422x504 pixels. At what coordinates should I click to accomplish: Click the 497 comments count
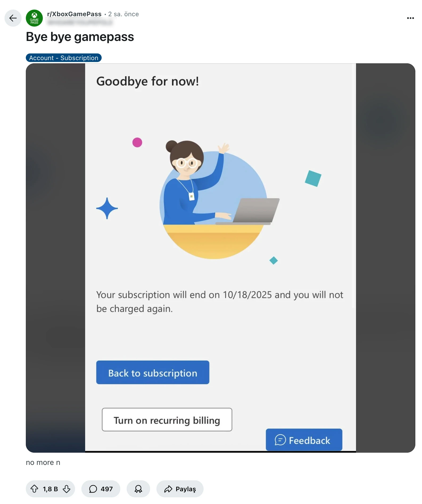tap(107, 489)
